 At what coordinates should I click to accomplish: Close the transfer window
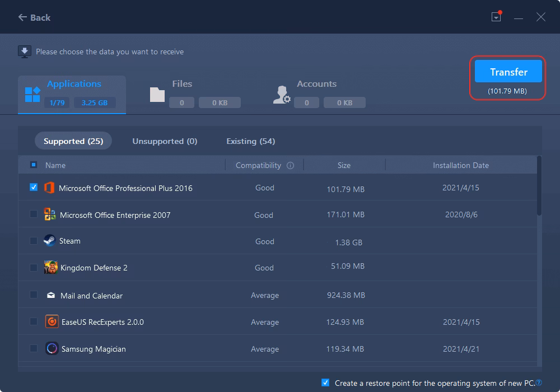541,17
